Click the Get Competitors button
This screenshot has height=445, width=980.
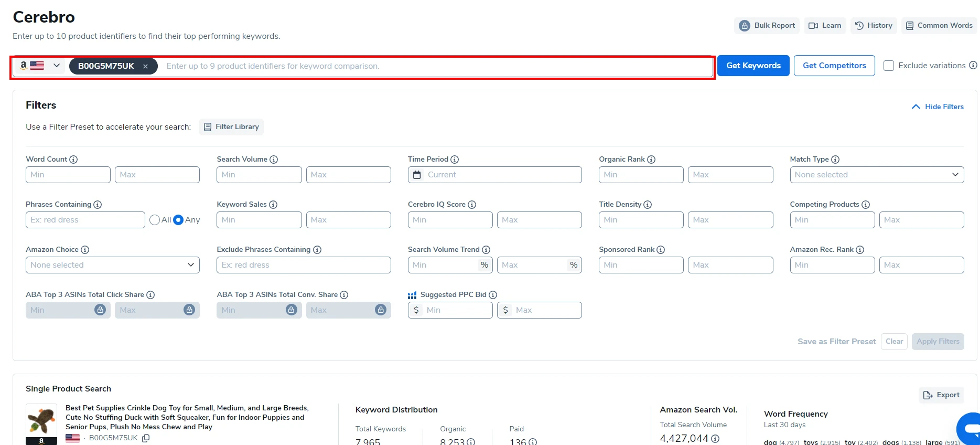click(834, 66)
